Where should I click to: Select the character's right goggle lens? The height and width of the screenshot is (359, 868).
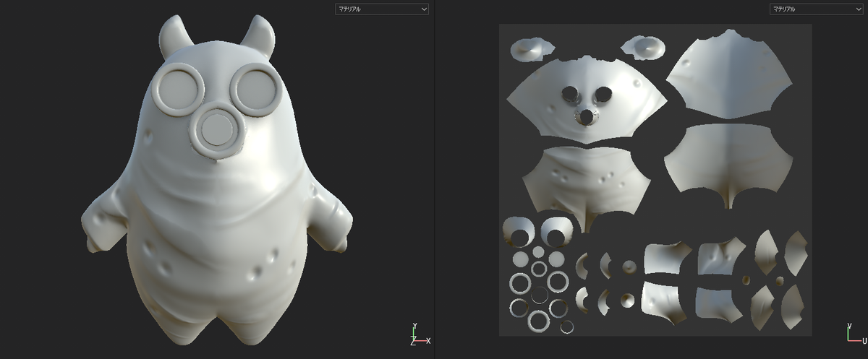pyautogui.click(x=257, y=88)
